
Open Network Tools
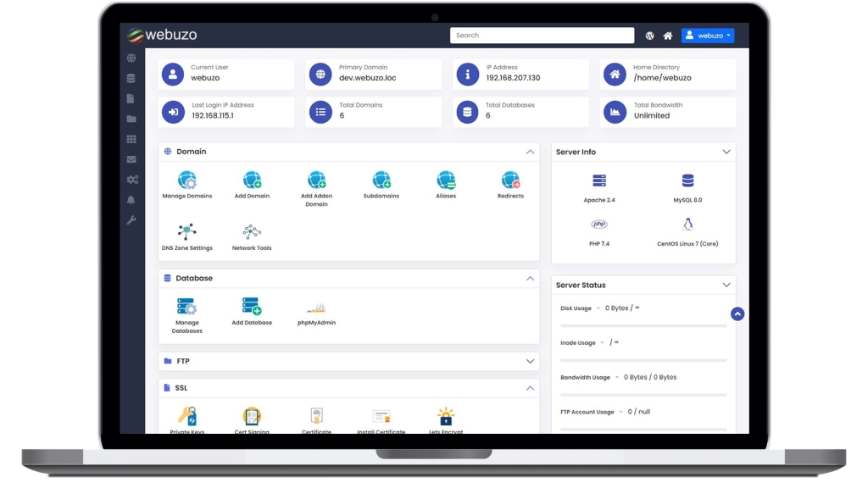click(x=251, y=230)
